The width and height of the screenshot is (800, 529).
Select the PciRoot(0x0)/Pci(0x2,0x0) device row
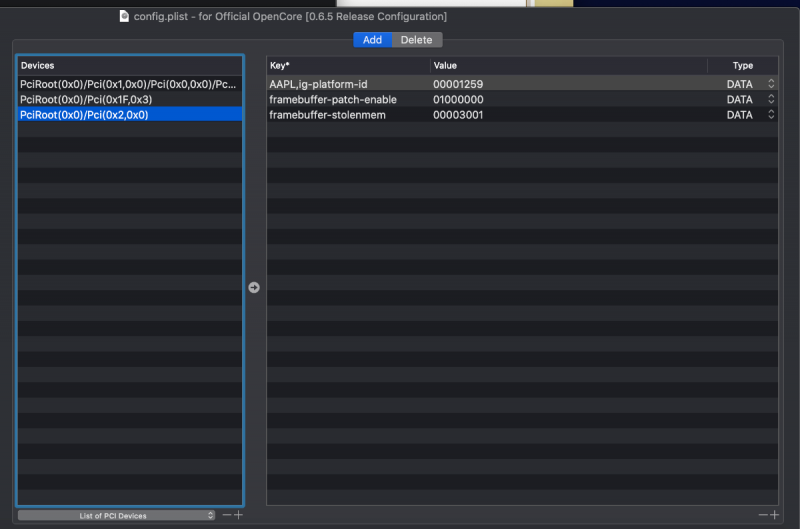pyautogui.click(x=130, y=115)
